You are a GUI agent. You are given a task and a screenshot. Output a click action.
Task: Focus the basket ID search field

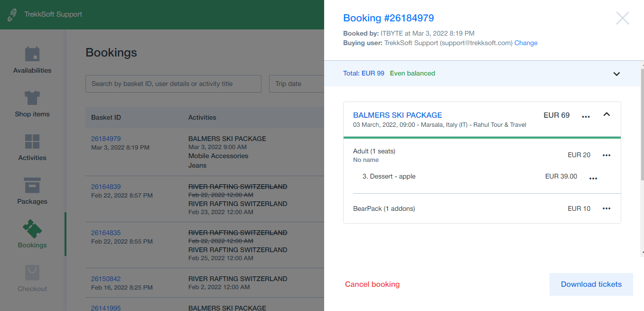[173, 84]
